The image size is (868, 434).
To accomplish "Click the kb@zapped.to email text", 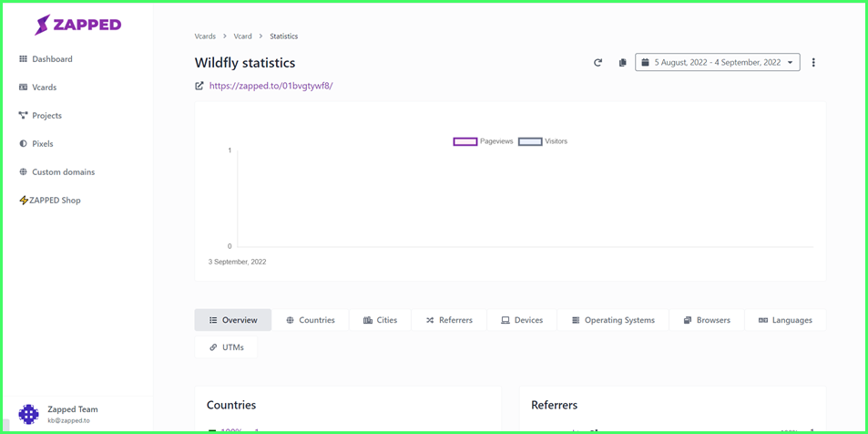I will coord(68,420).
